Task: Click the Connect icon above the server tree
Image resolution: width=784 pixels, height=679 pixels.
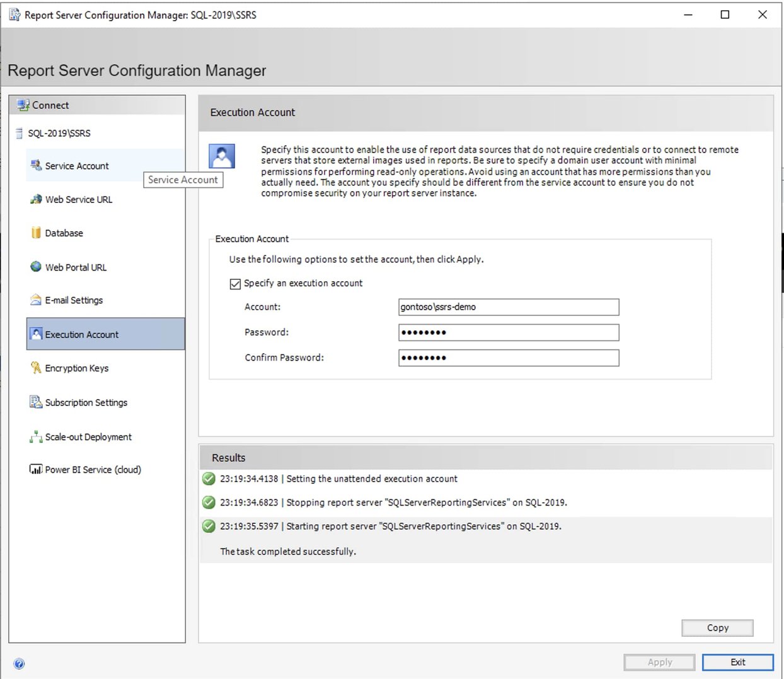Action: [23, 105]
